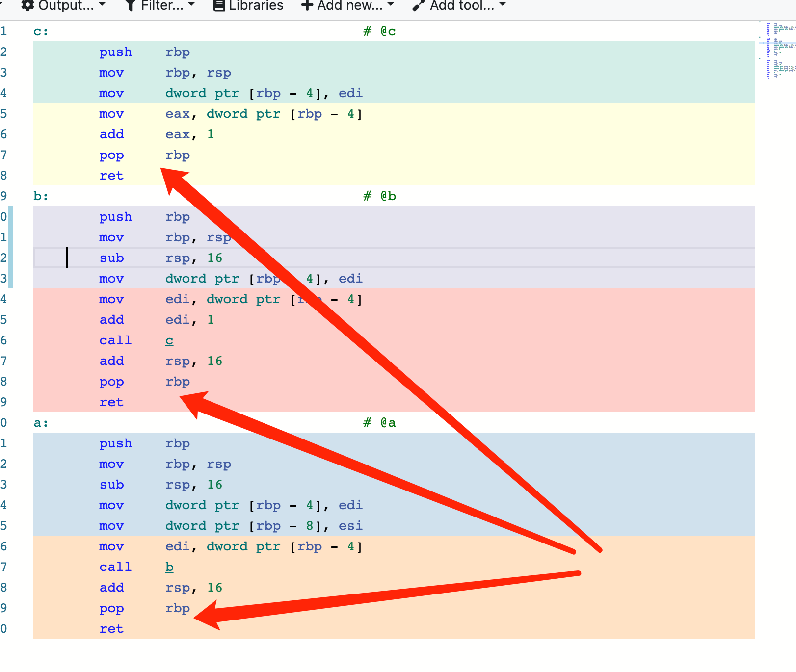This screenshot has width=796, height=672.
Task: Click the '# @a' comment
Action: [379, 423]
